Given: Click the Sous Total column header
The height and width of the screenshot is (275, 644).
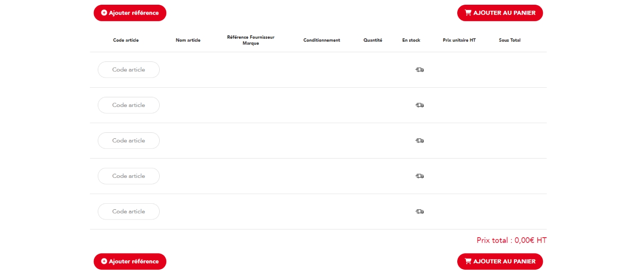Looking at the screenshot, I should click(x=510, y=40).
